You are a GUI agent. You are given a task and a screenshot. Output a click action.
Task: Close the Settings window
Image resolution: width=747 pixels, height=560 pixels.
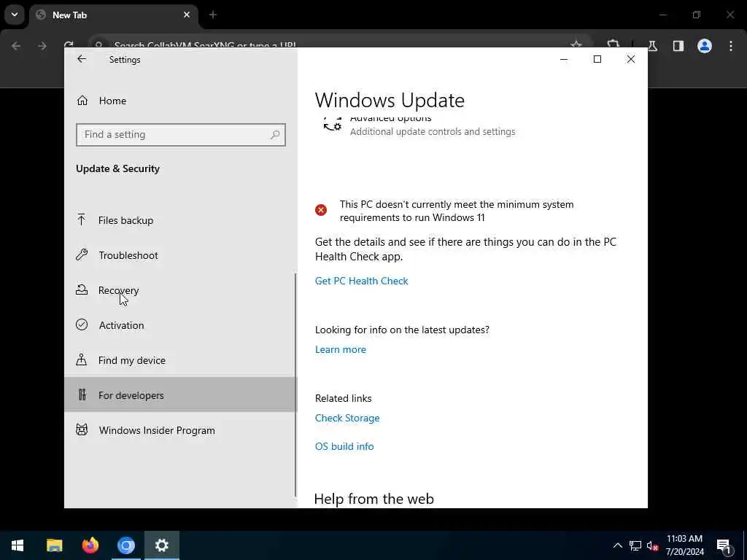point(631,59)
